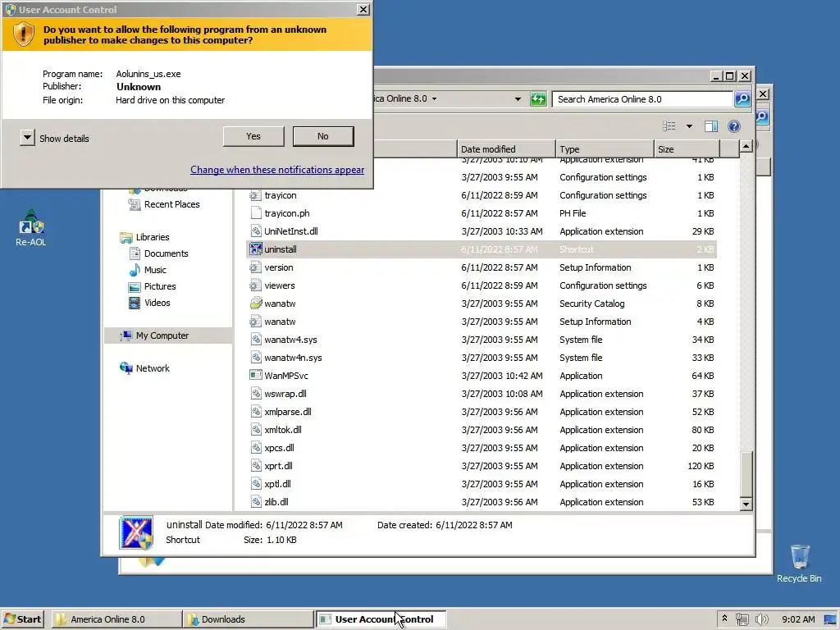Image resolution: width=840 pixels, height=630 pixels.
Task: Select Recent Places in navigation pane
Action: tap(164, 204)
